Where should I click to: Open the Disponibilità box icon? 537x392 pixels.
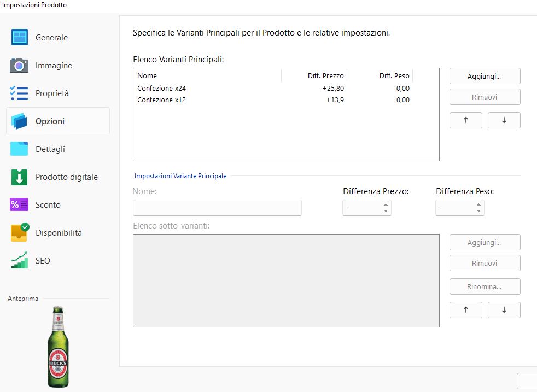pos(20,232)
